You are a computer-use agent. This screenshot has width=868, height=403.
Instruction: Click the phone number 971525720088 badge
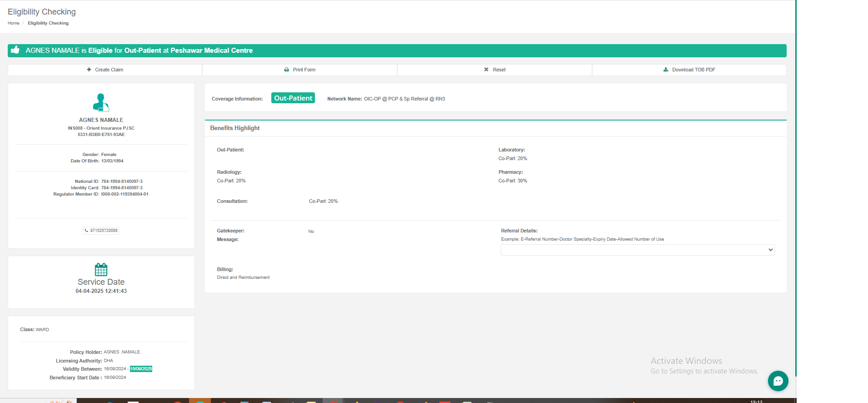101,231
